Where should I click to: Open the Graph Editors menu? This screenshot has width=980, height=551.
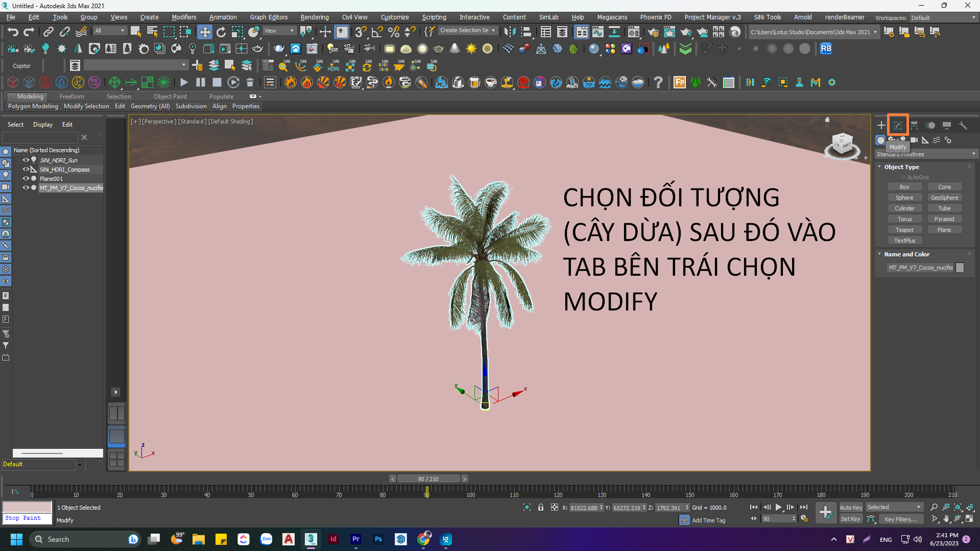coord(269,17)
